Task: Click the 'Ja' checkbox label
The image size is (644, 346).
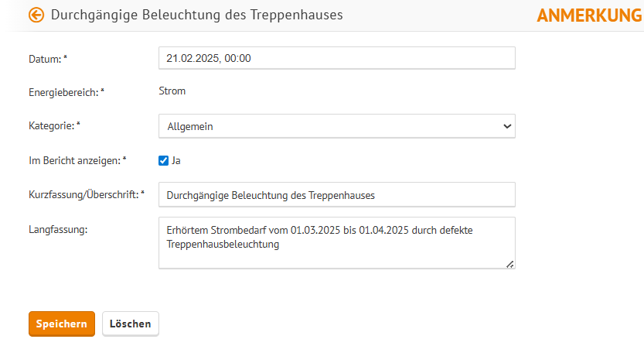Action: pos(176,160)
